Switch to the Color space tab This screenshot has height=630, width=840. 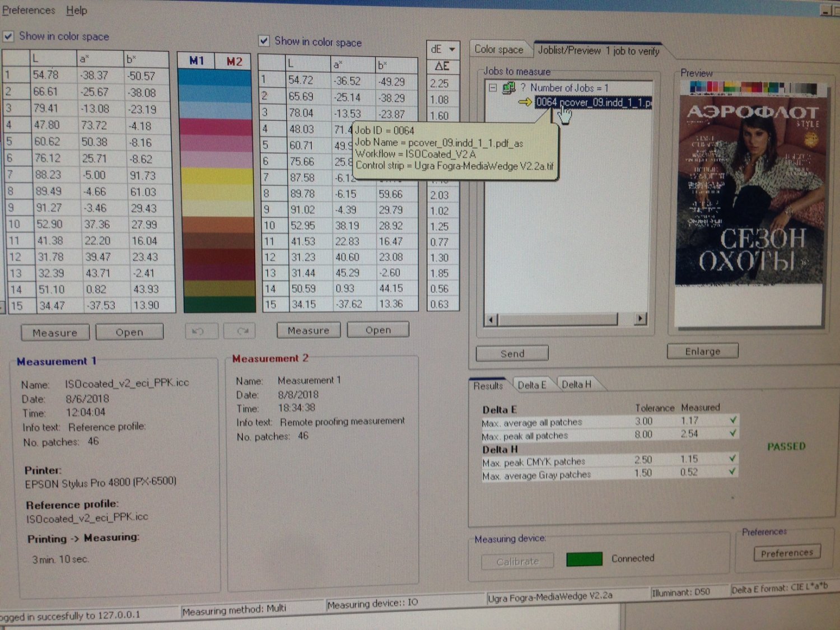[499, 49]
